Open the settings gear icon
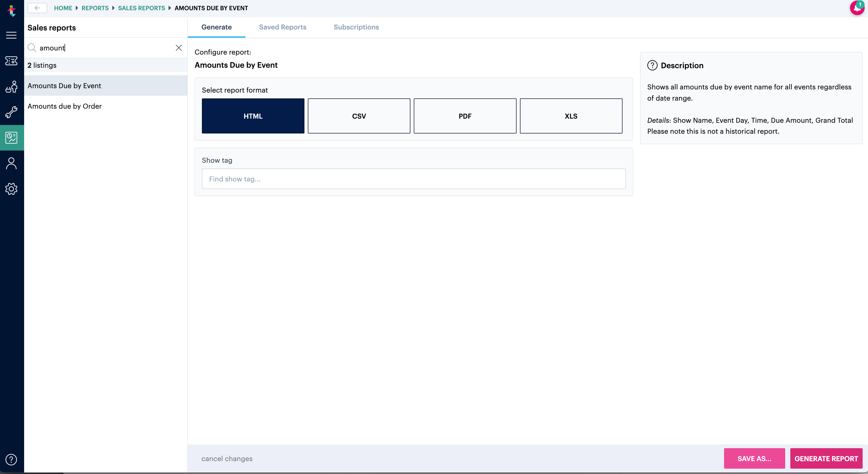868x474 pixels. tap(11, 189)
